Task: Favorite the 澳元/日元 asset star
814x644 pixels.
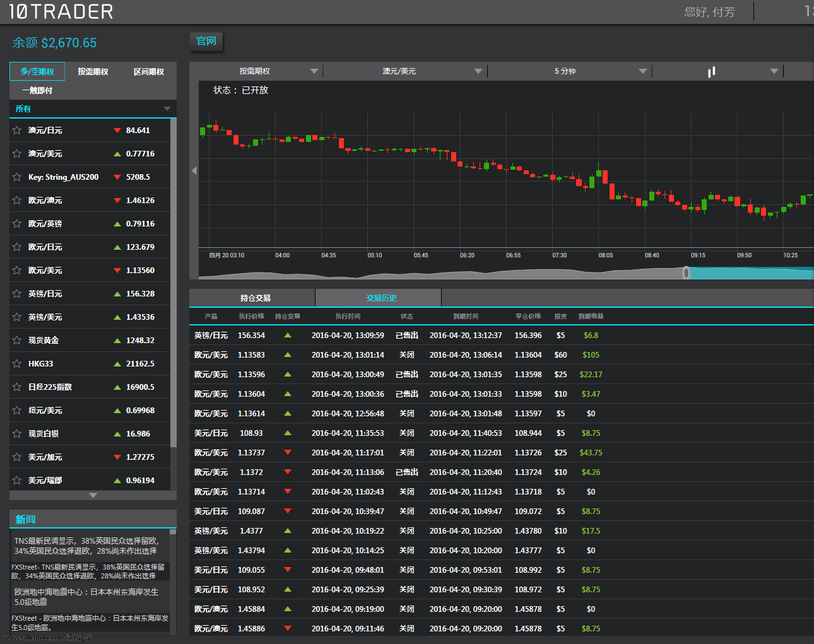Action: coord(17,131)
